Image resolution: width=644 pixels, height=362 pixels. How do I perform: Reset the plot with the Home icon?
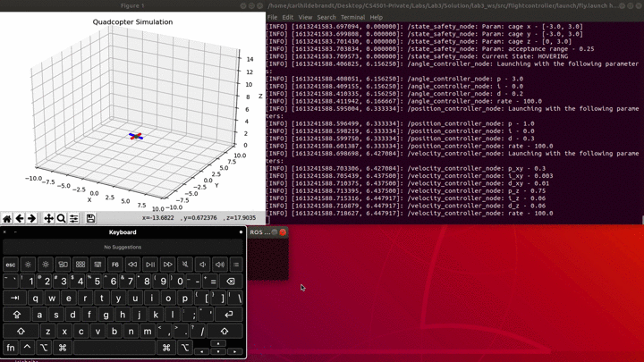point(7,218)
